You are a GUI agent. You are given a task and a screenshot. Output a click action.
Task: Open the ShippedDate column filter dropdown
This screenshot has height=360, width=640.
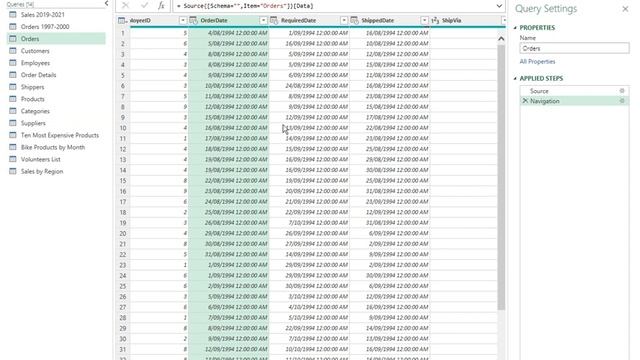point(424,20)
